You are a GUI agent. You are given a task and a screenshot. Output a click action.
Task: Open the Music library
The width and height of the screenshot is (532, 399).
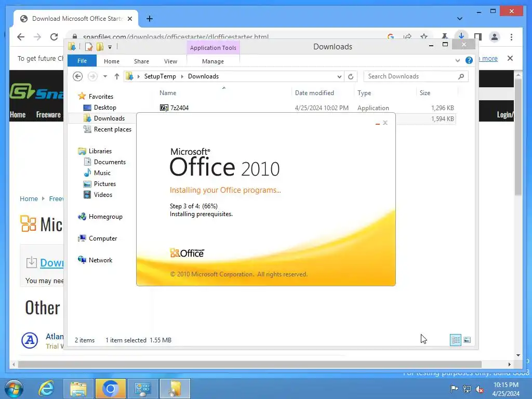click(102, 172)
